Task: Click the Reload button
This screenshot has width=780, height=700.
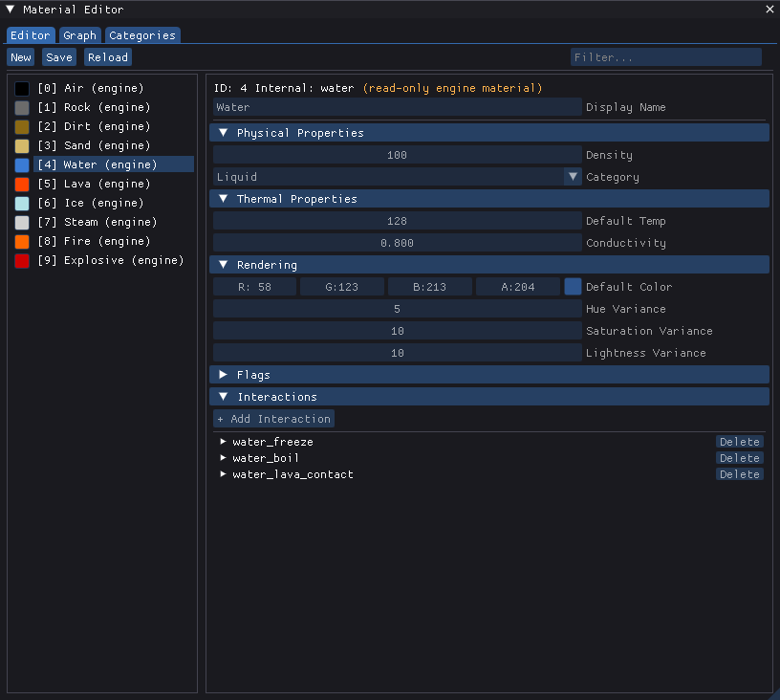Action: click(x=108, y=57)
